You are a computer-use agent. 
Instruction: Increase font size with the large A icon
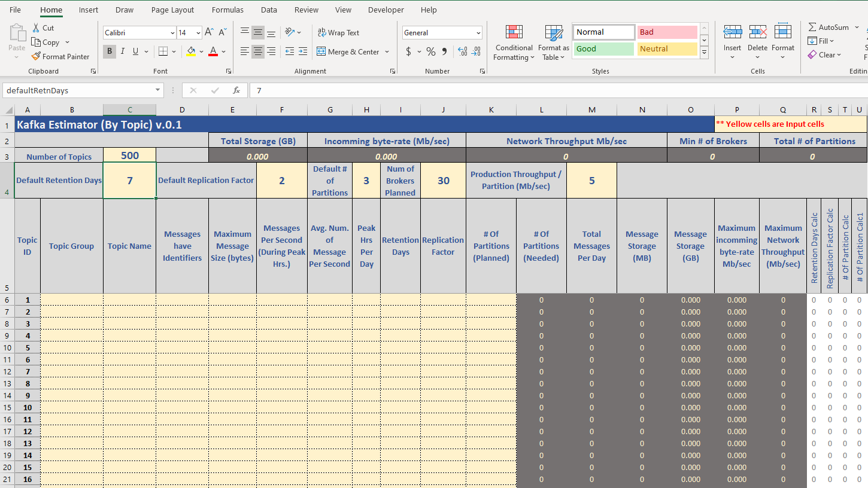(209, 32)
